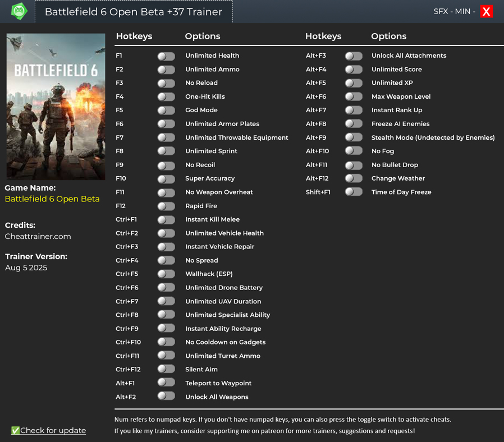Switch on Max Weapon Level
Image resolution: width=504 pixels, height=442 pixels.
click(x=354, y=97)
